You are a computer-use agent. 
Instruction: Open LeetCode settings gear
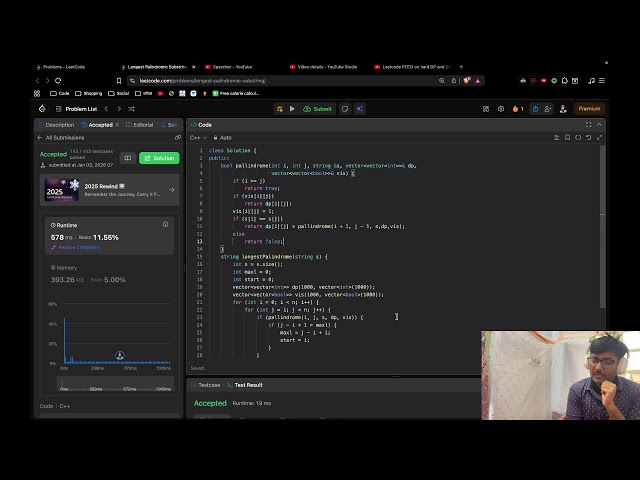(x=501, y=109)
